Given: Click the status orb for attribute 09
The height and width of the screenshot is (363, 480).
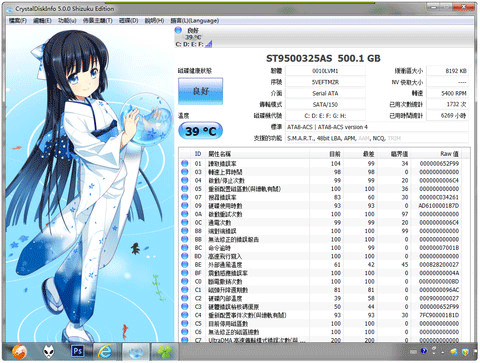Looking at the screenshot, I should coord(184,206).
